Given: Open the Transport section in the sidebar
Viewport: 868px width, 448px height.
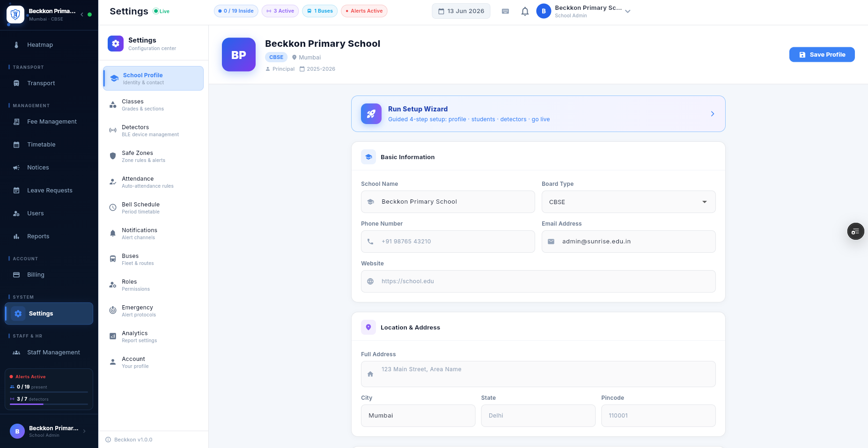Looking at the screenshot, I should [x=49, y=83].
